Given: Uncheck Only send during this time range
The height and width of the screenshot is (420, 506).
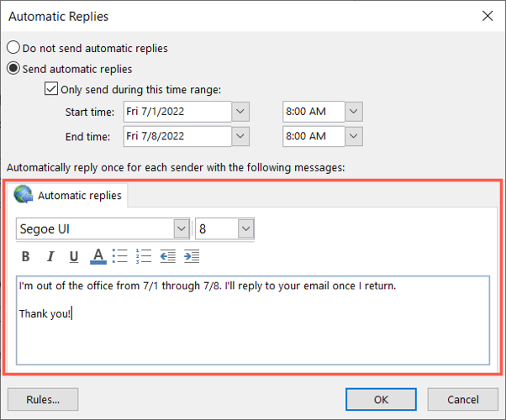Looking at the screenshot, I should coord(51,88).
